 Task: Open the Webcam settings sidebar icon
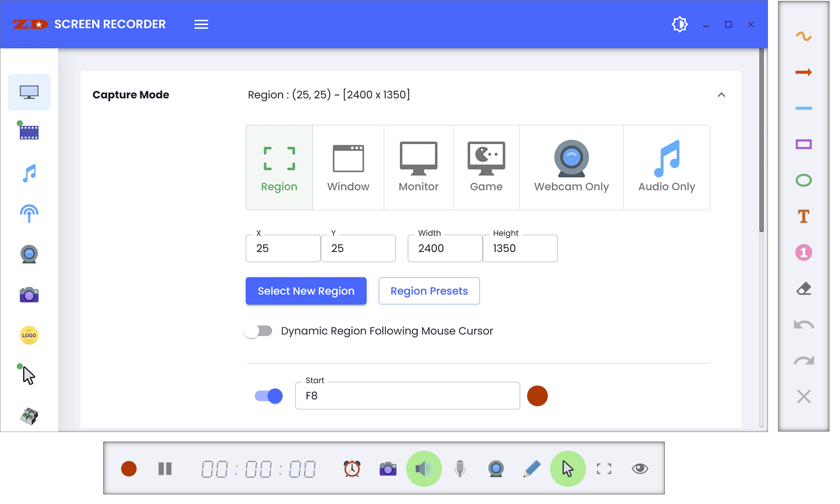coord(29,254)
